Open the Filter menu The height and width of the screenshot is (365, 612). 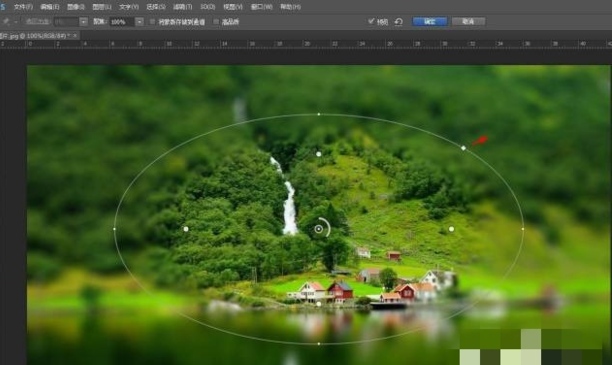(182, 7)
